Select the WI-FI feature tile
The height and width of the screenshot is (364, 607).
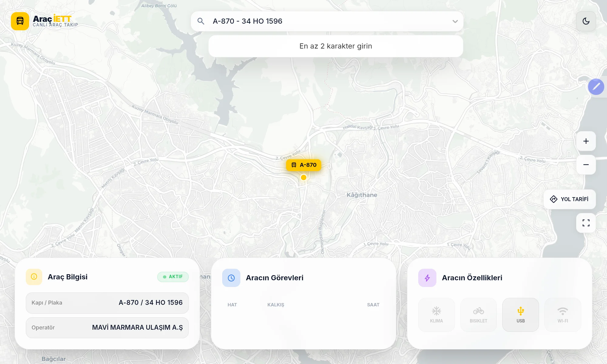[563, 315]
